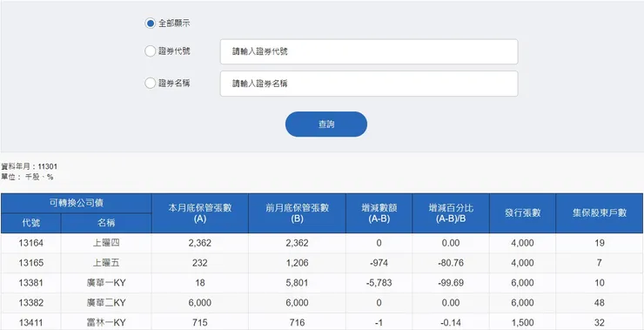Click the value -974 change amount
This screenshot has width=644, height=330.
coord(379,263)
